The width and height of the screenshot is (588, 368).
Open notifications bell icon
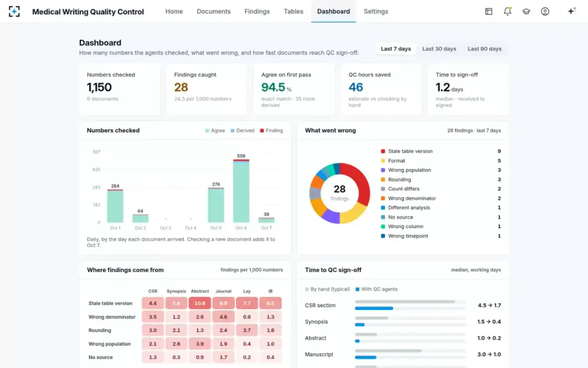coord(508,11)
